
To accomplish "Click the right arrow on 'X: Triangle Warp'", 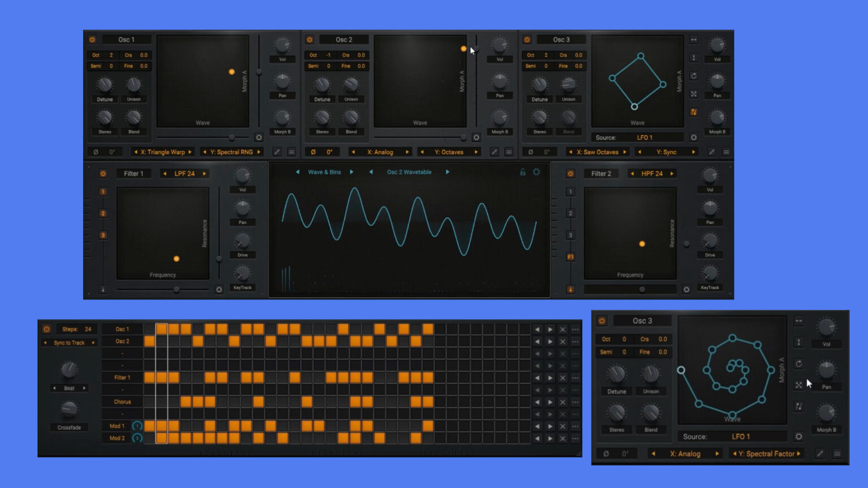I will 190,151.
